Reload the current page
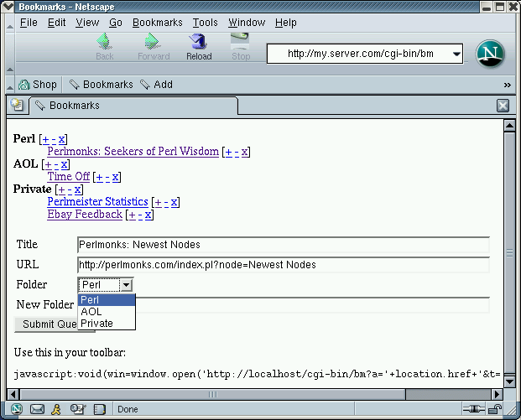521x420 pixels. pos(199,47)
